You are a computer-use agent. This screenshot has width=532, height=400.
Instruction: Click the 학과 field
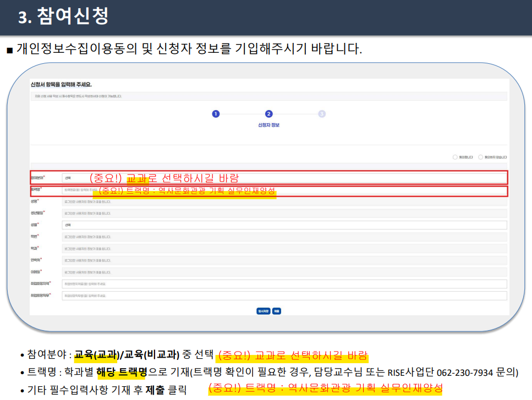284,249
